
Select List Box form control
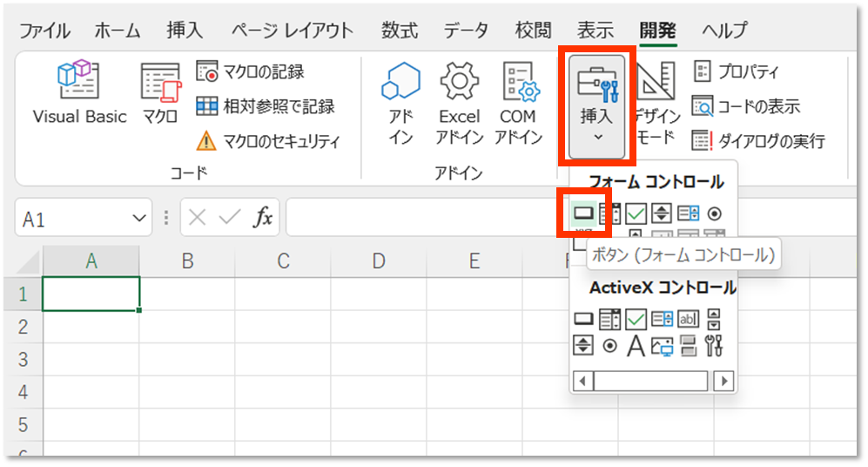(x=688, y=213)
